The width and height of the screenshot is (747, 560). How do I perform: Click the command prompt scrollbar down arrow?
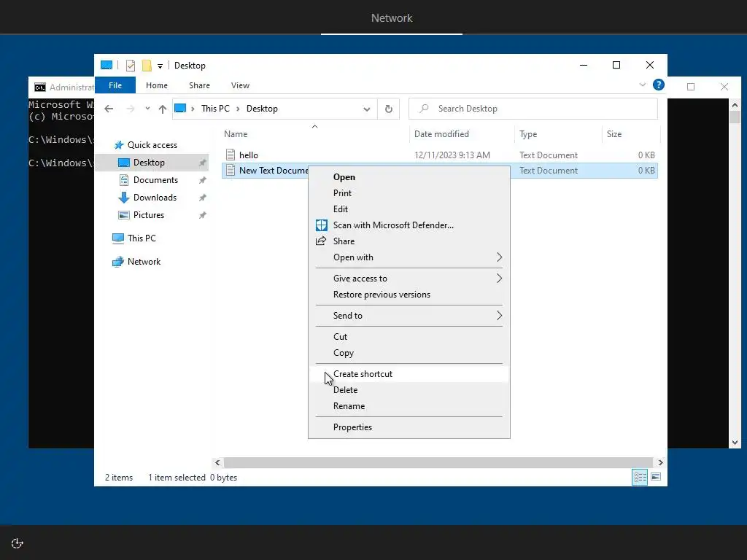click(x=735, y=443)
